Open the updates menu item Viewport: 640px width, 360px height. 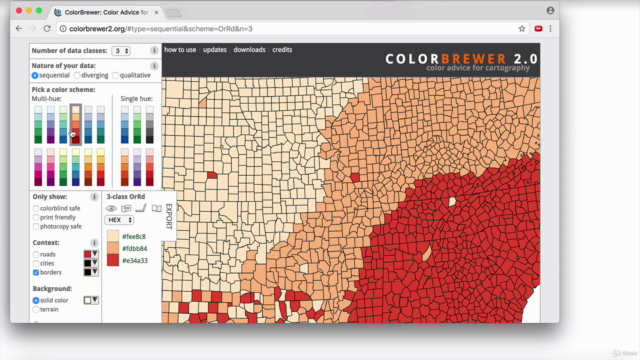click(x=215, y=50)
